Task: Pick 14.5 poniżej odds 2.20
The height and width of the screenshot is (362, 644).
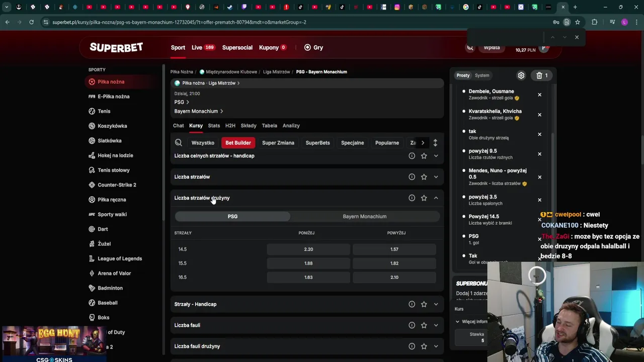Action: coord(308,249)
